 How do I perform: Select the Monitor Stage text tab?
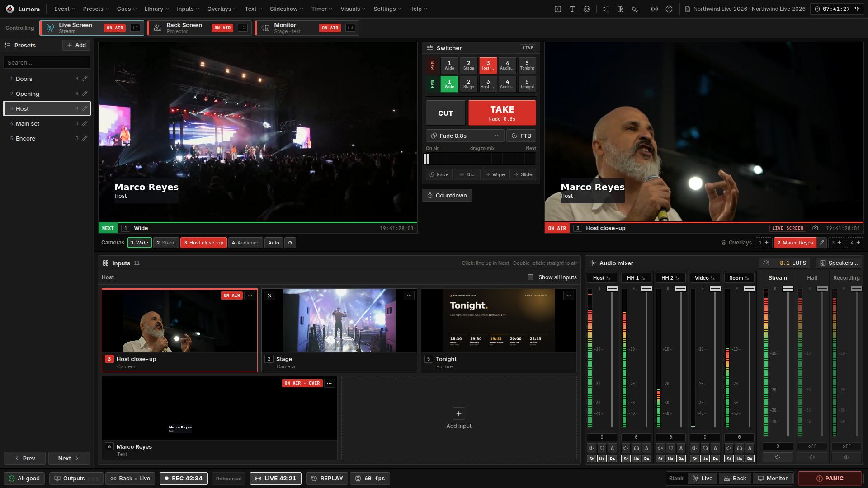pos(307,28)
